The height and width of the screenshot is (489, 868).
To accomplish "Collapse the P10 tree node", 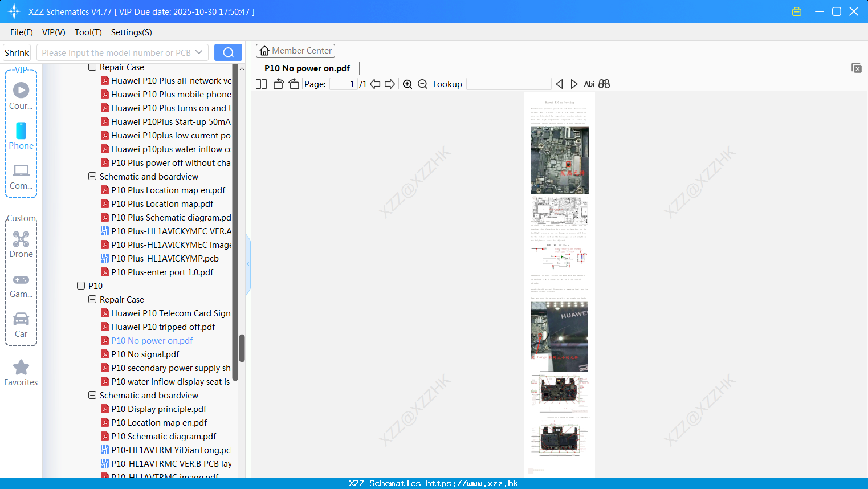I will (81, 286).
